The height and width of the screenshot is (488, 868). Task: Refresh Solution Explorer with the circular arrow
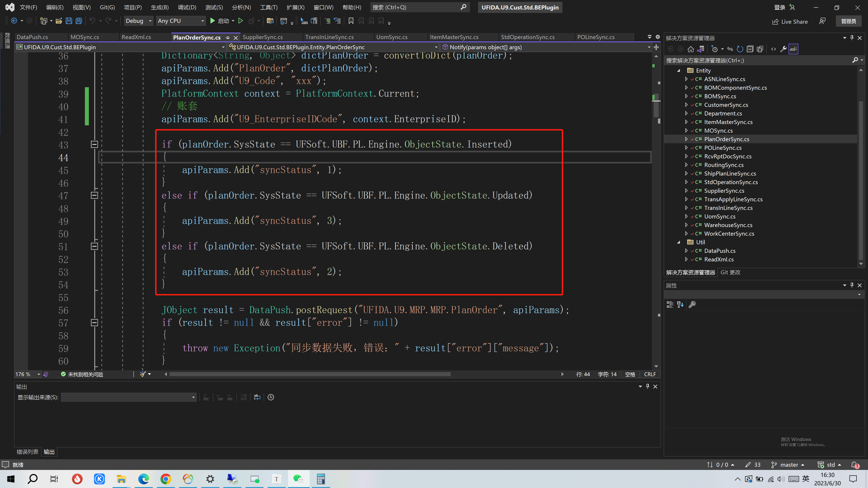[x=740, y=49]
